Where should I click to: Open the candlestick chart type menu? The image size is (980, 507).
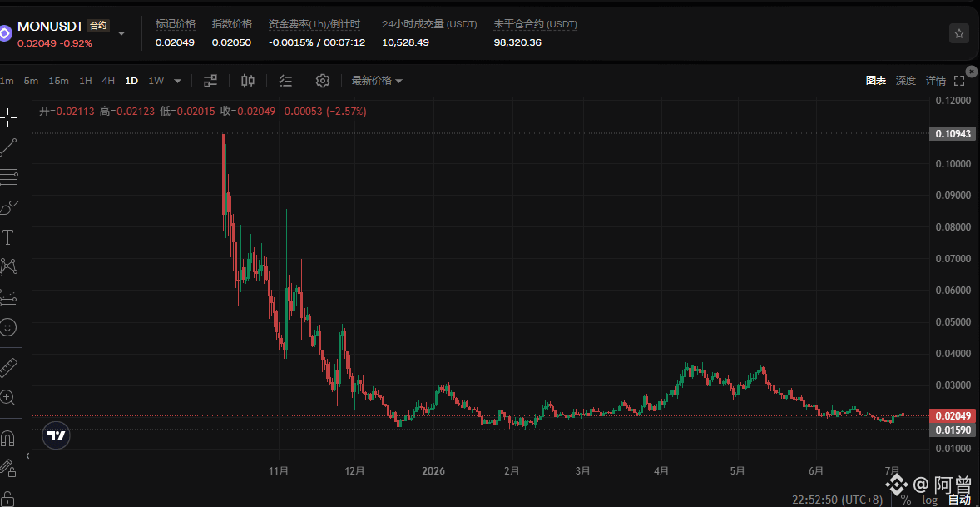coord(248,80)
